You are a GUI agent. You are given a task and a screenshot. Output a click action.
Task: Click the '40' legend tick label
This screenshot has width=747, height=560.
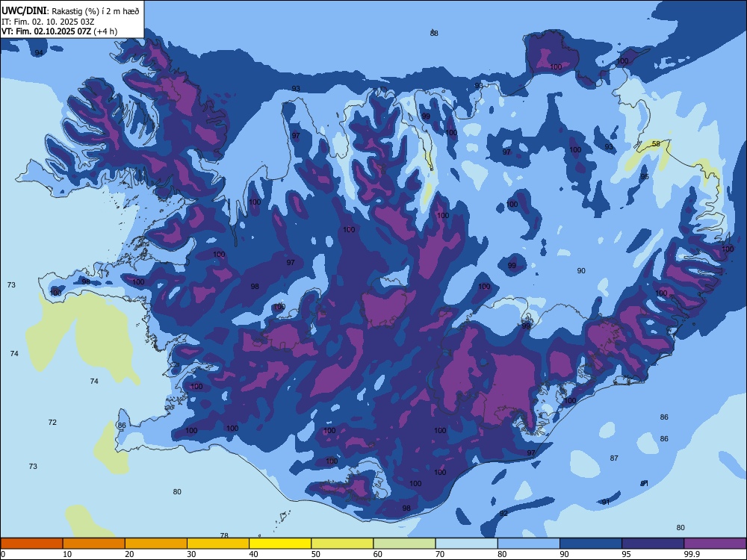(x=253, y=554)
